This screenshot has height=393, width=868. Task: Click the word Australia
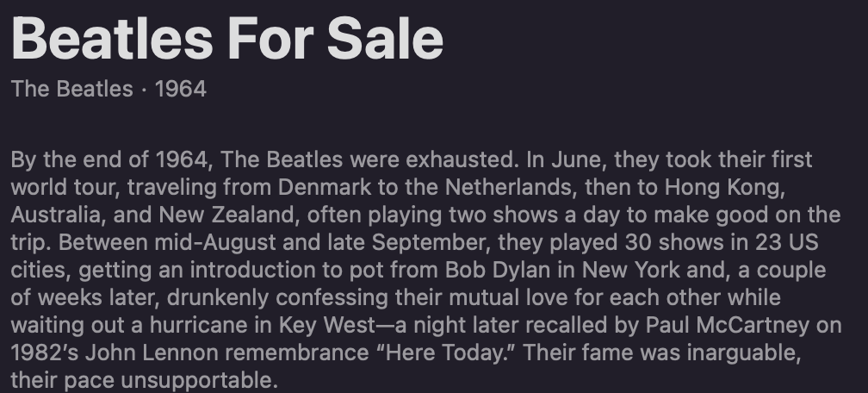(59, 215)
